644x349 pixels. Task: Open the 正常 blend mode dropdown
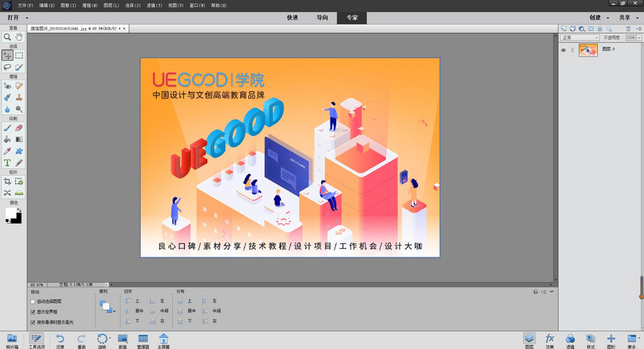[x=580, y=38]
